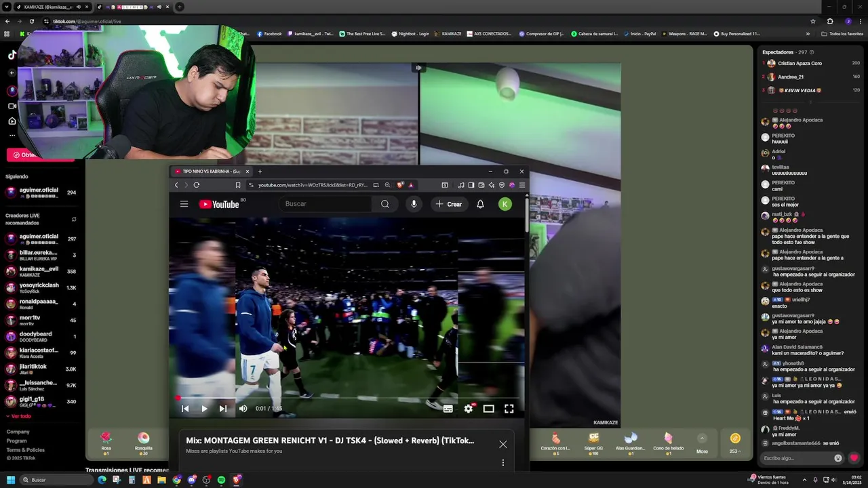The height and width of the screenshot is (488, 868).
Task: Expand the Ver todo creators list
Action: tap(19, 416)
